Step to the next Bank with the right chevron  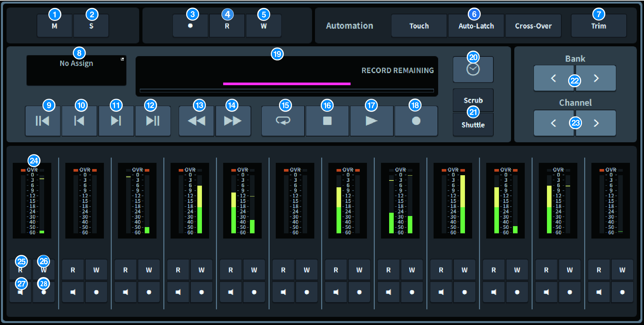pos(597,78)
